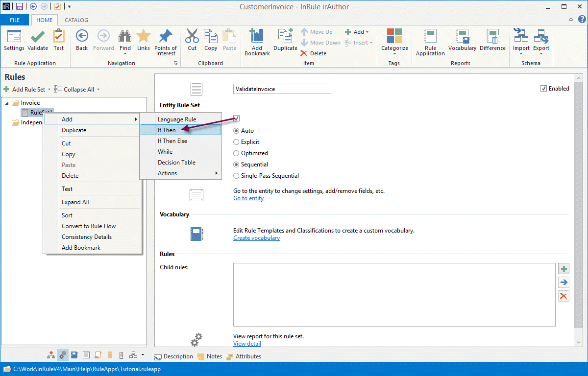The width and height of the screenshot is (588, 376).
Task: Switch to the CATALOG ribbon tab
Action: point(76,20)
